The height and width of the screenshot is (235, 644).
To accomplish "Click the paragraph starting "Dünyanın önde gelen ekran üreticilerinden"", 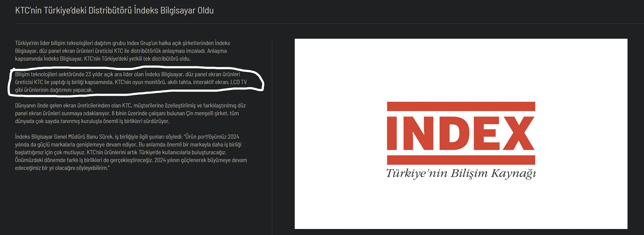I will pos(130,113).
